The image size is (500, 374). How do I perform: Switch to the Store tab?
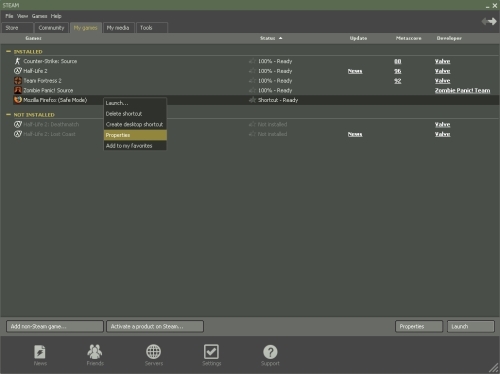(x=17, y=28)
